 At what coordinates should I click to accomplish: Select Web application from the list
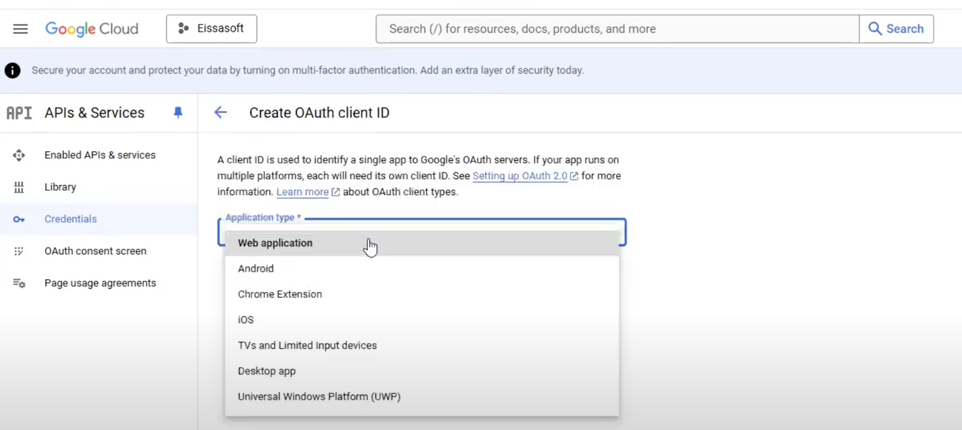click(x=421, y=243)
